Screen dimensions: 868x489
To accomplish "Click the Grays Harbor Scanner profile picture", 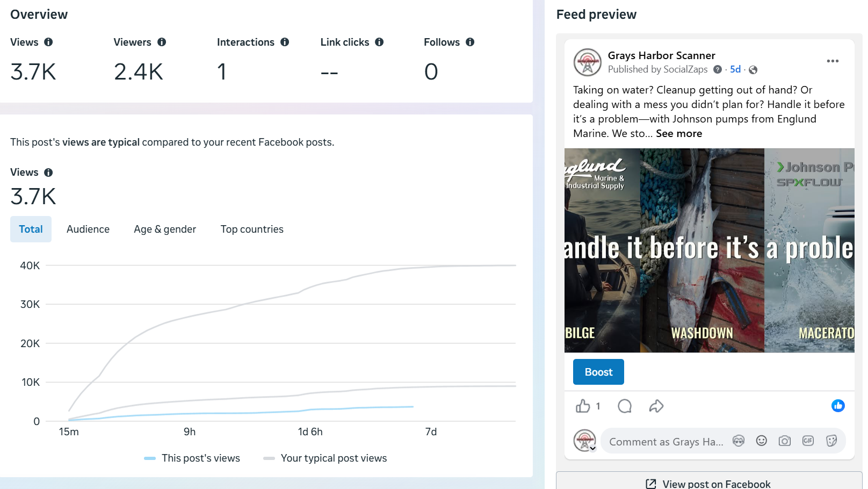I will coord(588,62).
